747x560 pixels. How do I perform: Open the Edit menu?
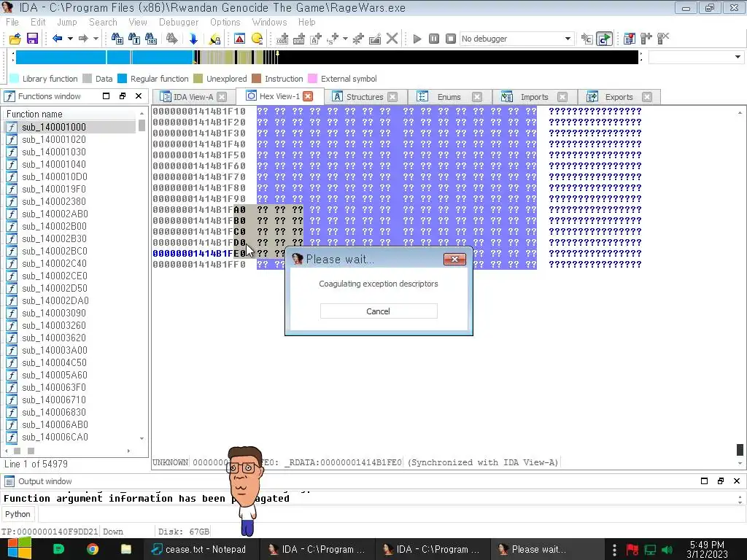pos(38,22)
